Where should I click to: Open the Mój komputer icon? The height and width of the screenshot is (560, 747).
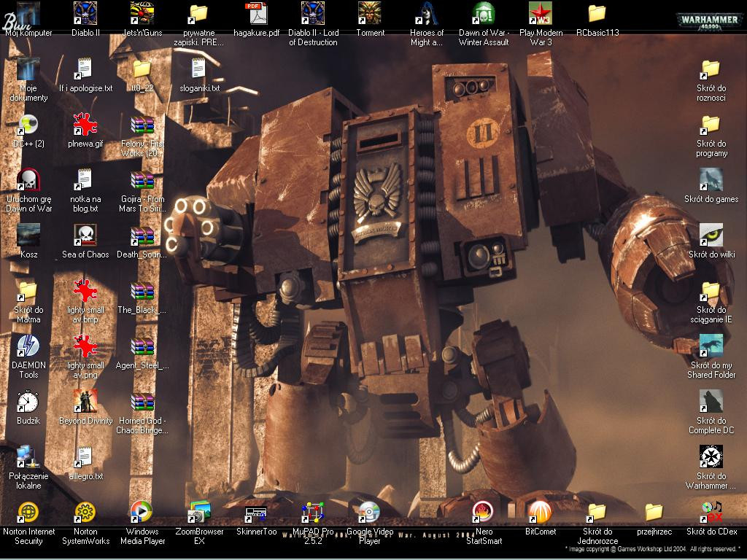(x=28, y=13)
